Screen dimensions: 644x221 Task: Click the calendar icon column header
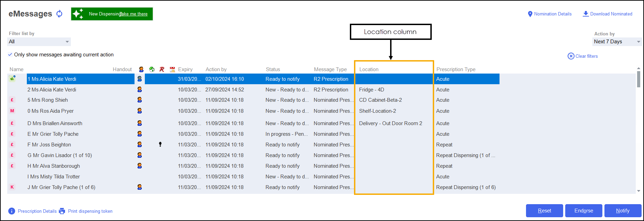click(x=172, y=69)
